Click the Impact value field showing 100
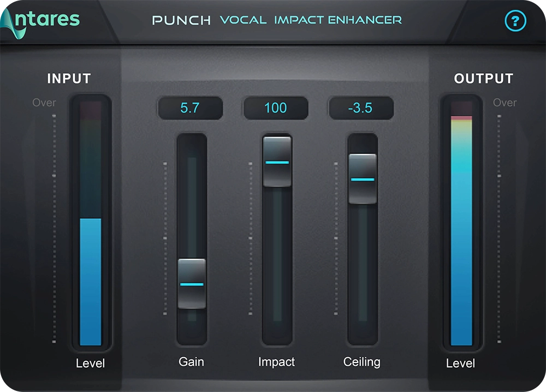The height and width of the screenshot is (392, 546). click(276, 108)
